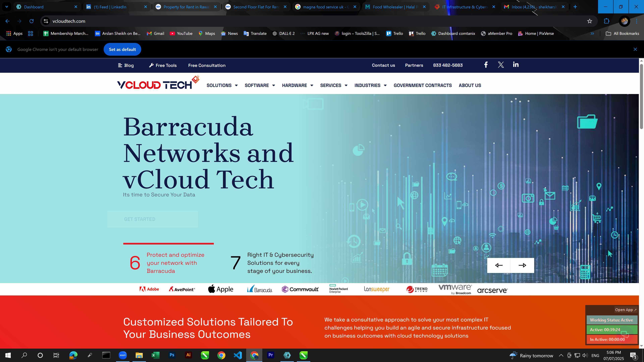Click the vCloud Tech logo

pyautogui.click(x=158, y=83)
